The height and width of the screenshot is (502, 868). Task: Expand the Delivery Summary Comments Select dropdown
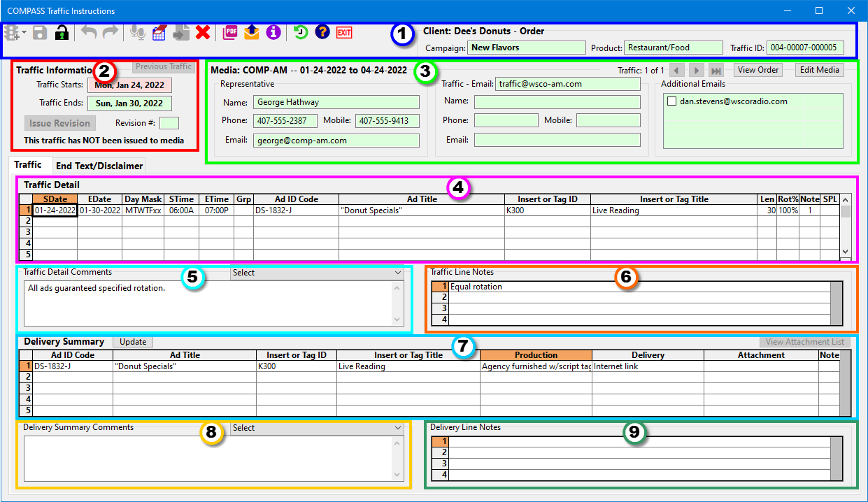[398, 428]
